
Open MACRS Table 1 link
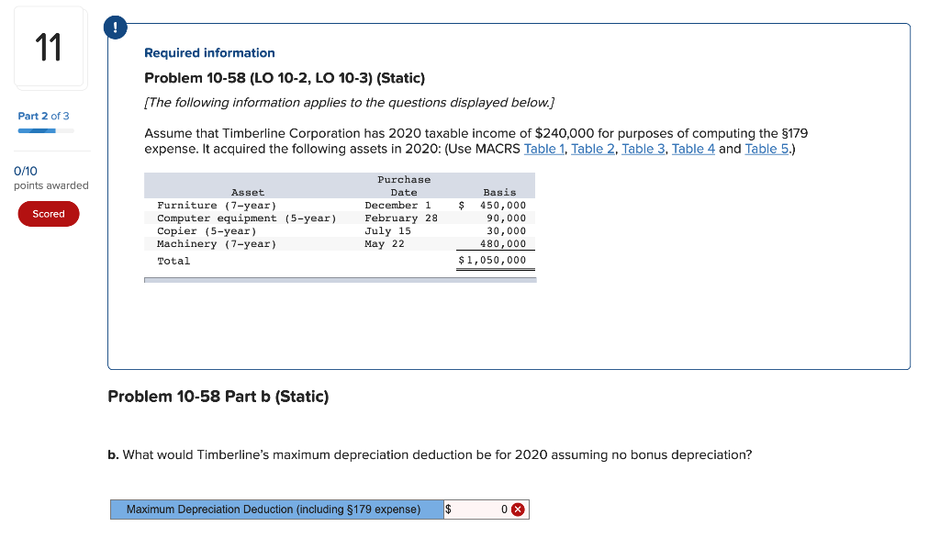click(543, 149)
